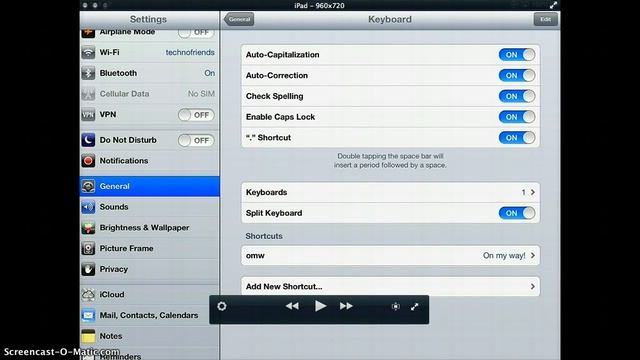Click the Sounds speaker icon
Viewport: 640px width, 360px height.
[x=88, y=207]
